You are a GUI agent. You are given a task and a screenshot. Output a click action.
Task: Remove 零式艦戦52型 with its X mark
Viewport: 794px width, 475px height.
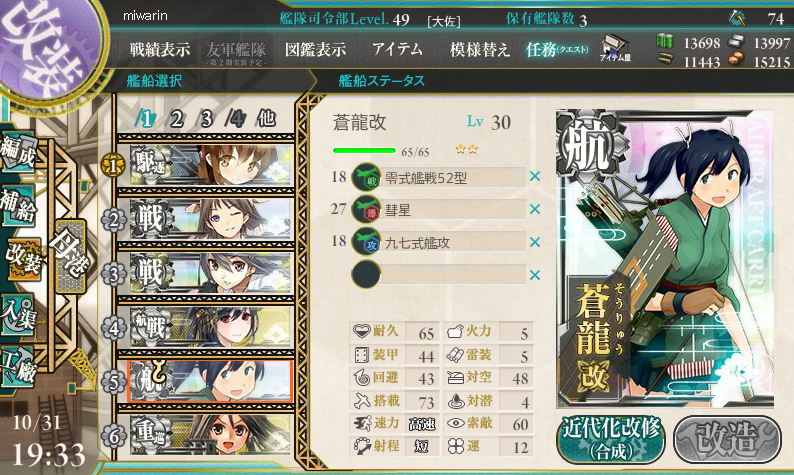(535, 177)
